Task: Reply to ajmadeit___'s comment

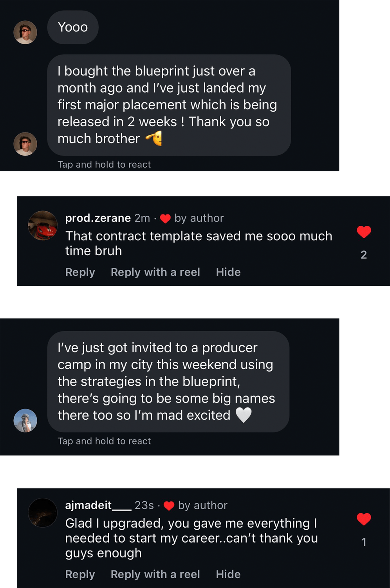Action: click(x=80, y=574)
